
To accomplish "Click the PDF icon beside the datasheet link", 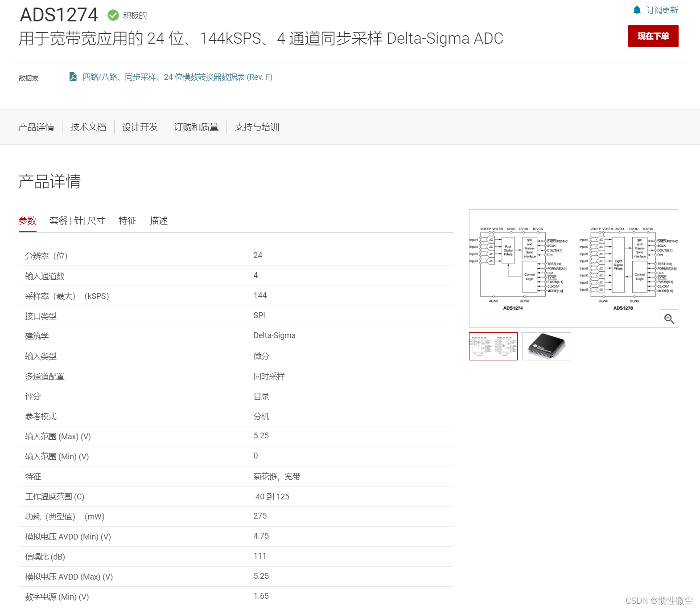I will click(x=73, y=77).
